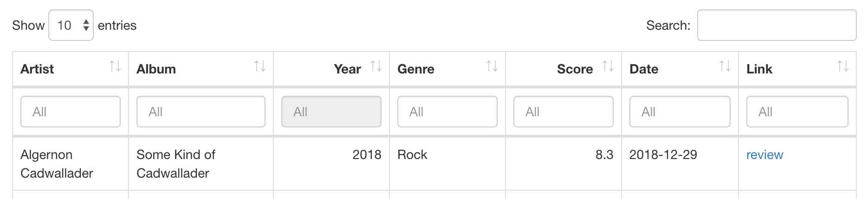
Task: Click the Artist filter input field
Action: pyautogui.click(x=71, y=112)
